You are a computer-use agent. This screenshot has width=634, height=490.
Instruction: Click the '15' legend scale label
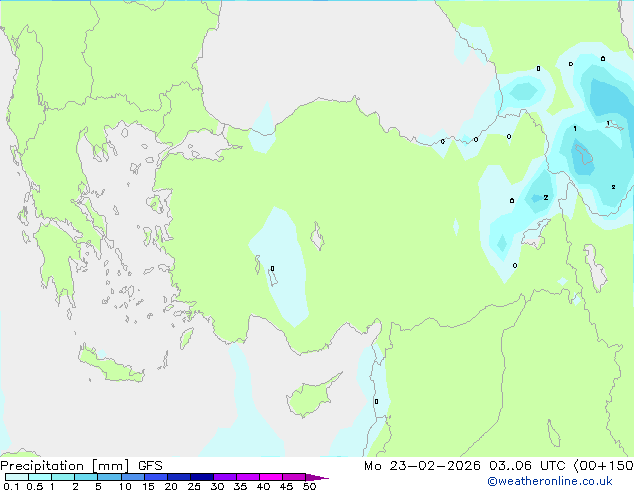148,486
